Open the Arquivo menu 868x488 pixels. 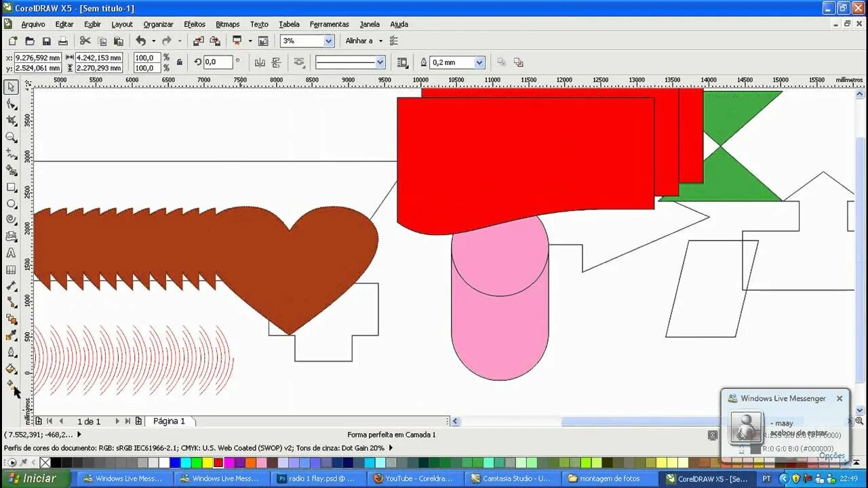point(33,24)
